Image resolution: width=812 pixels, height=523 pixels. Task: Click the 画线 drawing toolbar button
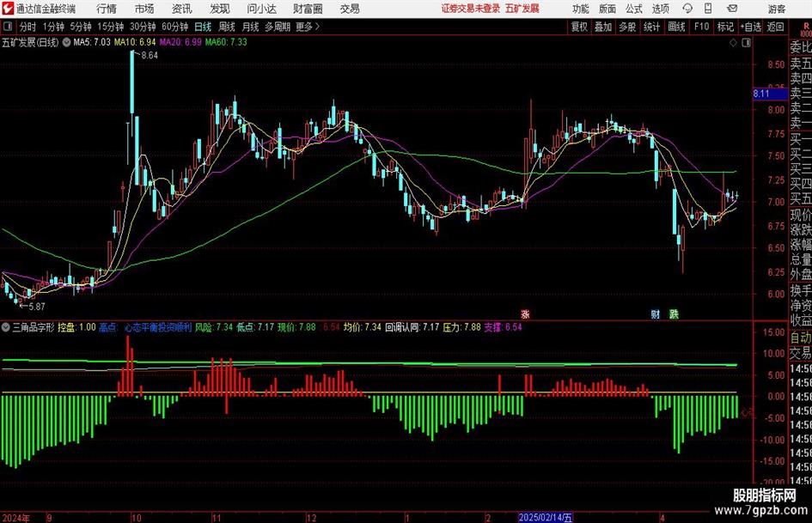676,27
